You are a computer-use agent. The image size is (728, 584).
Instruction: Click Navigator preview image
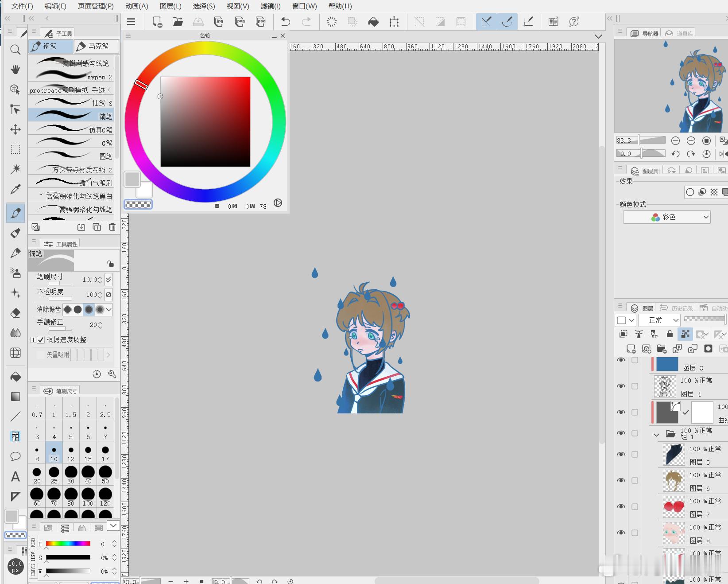[x=671, y=86]
